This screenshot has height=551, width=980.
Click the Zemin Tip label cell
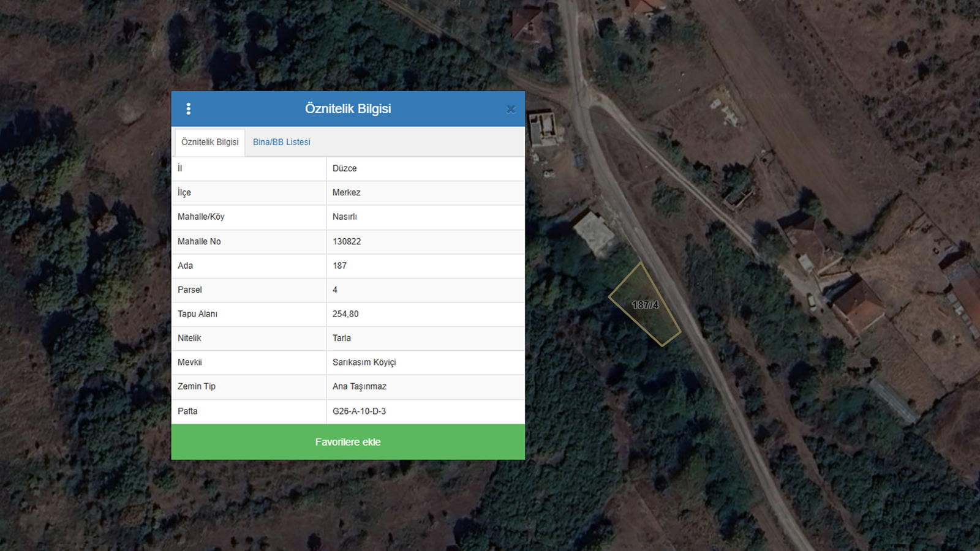[197, 386]
